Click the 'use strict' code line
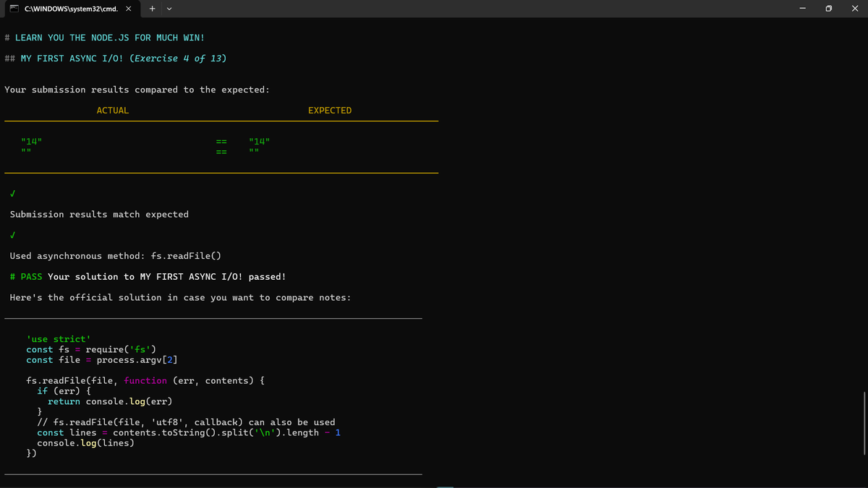This screenshot has width=868, height=488. 59,339
